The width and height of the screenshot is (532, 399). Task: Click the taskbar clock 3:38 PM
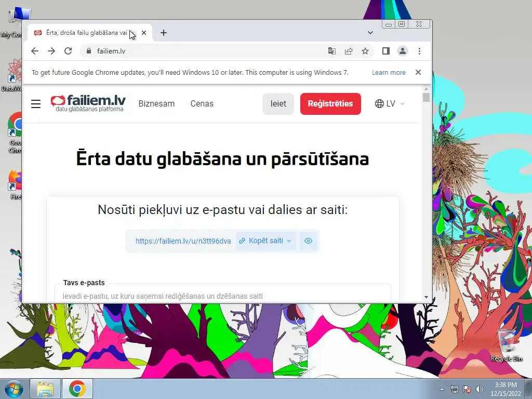click(x=506, y=389)
